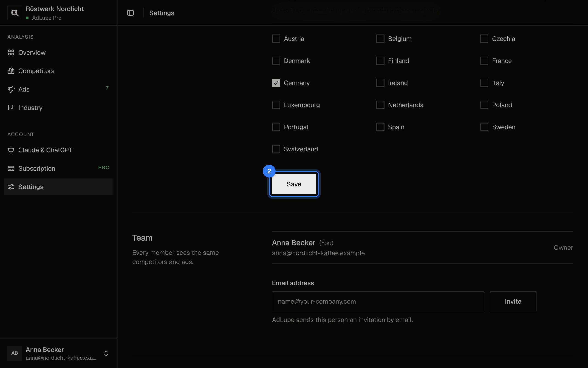Check the Portugal checkbox

click(276, 127)
